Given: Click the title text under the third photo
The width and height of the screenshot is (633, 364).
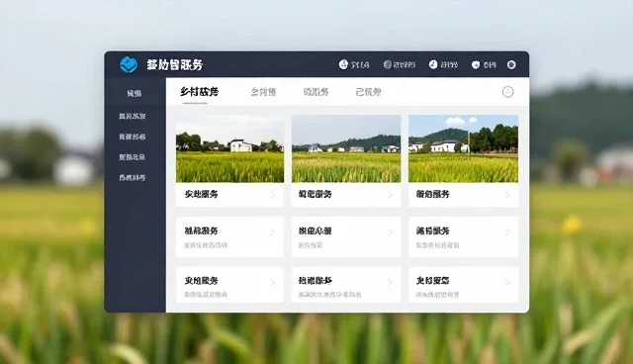Looking at the screenshot, I should pyautogui.click(x=433, y=194).
